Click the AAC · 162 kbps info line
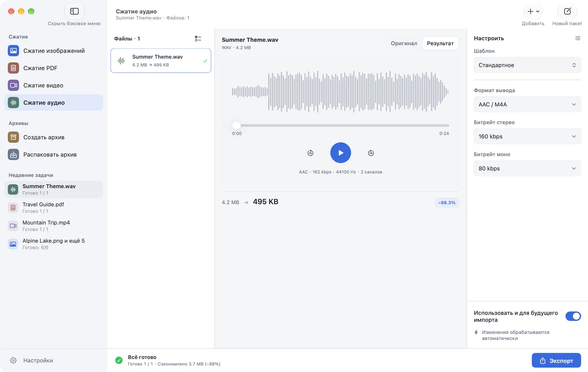588x372 pixels. coord(340,172)
